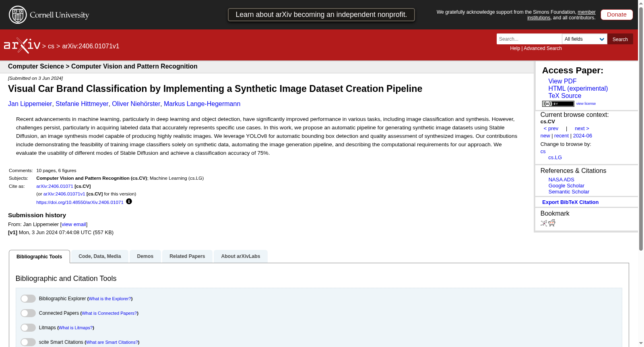
Task: Open author Stefanie Hittmeyer's papers
Action: coord(82,104)
